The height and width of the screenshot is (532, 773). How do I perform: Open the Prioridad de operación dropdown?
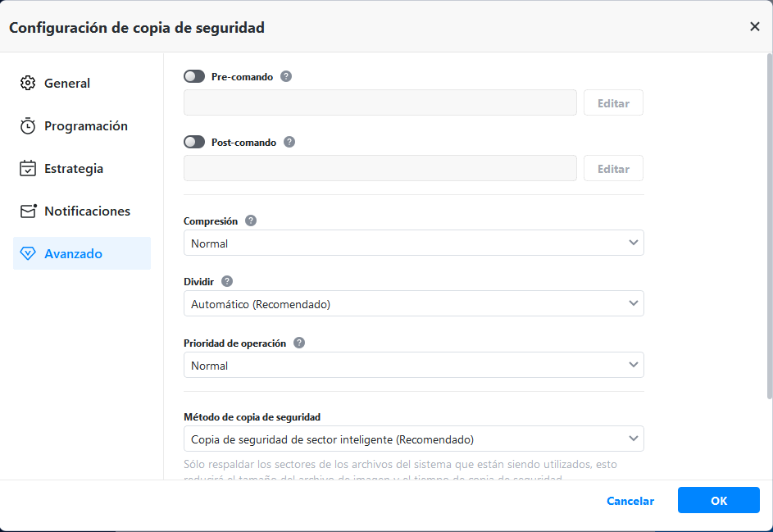(413, 365)
